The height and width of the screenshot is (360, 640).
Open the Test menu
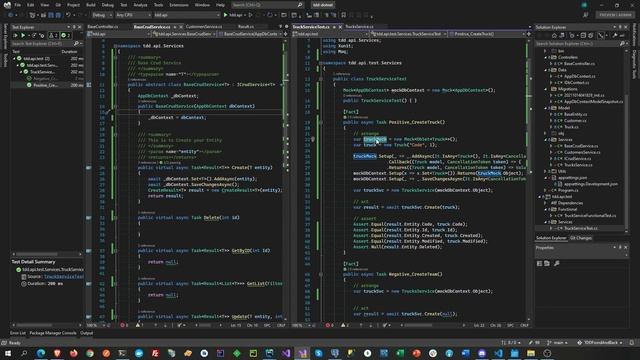pyautogui.click(x=123, y=5)
